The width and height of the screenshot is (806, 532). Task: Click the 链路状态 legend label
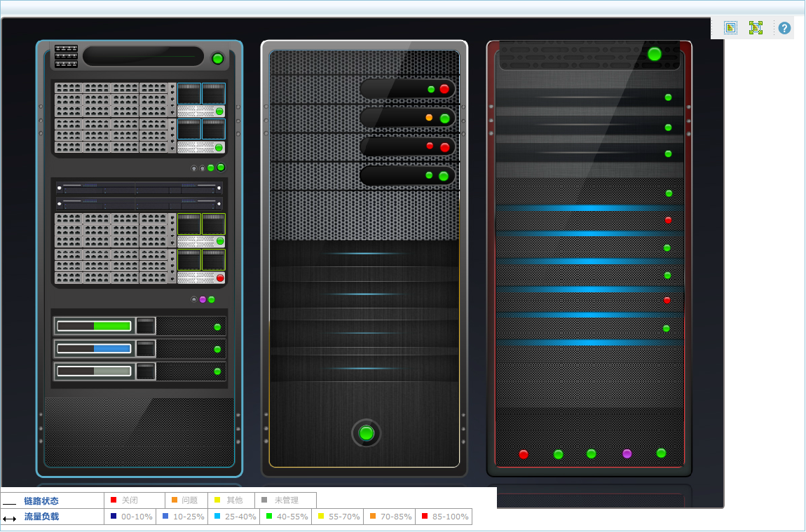point(41,501)
